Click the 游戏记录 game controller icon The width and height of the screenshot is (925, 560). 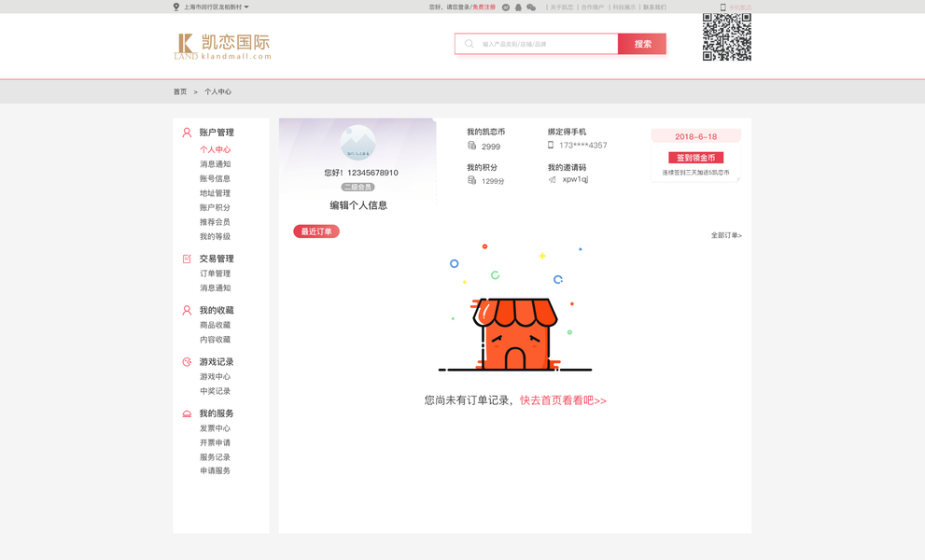coord(187,361)
